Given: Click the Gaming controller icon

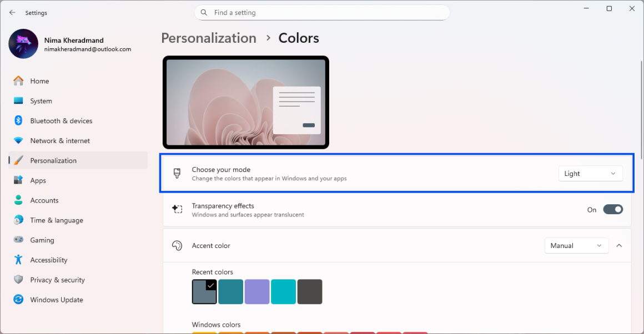Looking at the screenshot, I should [19, 240].
